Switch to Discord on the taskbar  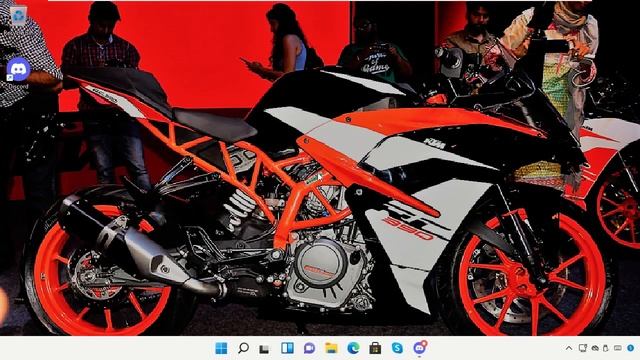pos(420,348)
